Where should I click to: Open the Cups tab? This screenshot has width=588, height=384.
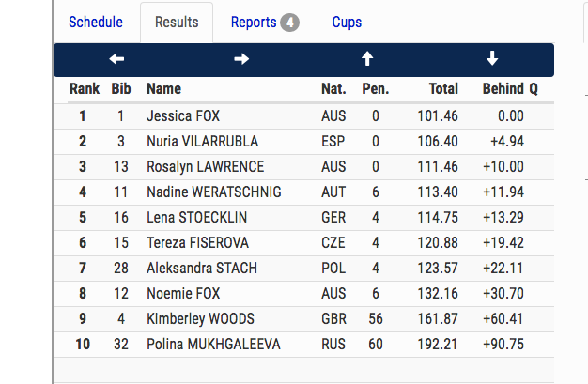click(x=347, y=23)
